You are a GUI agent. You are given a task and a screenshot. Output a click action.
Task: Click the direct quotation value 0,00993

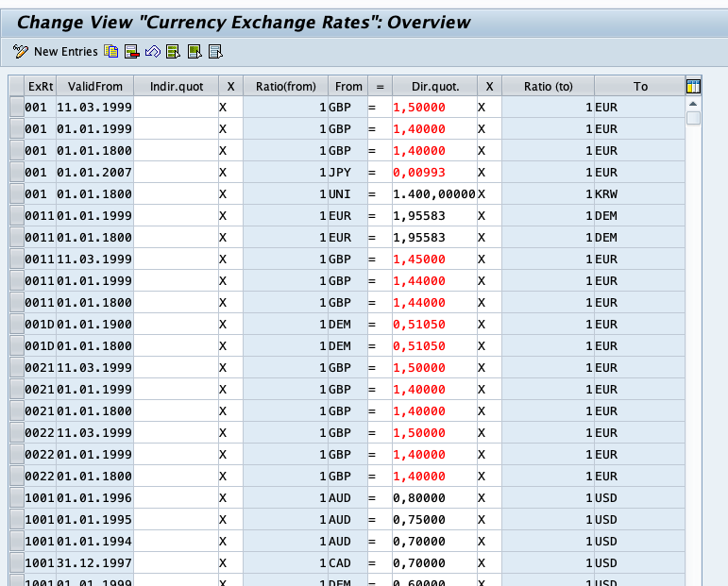point(434,173)
